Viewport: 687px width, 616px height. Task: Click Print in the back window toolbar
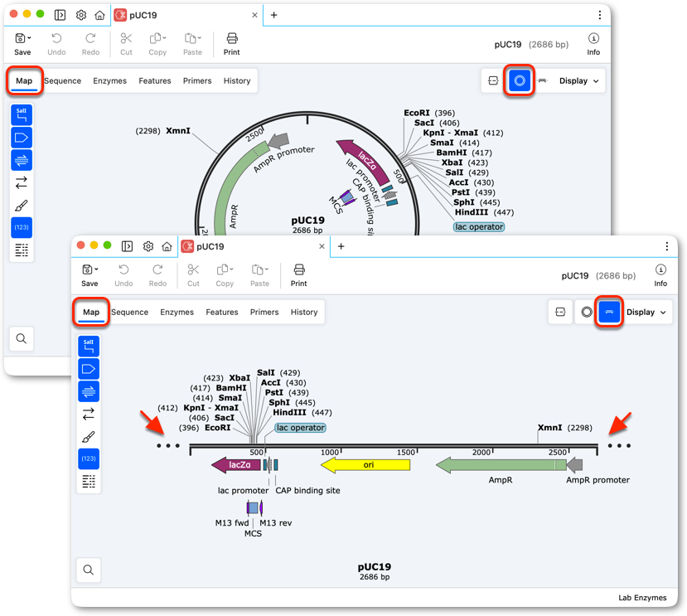pyautogui.click(x=232, y=43)
